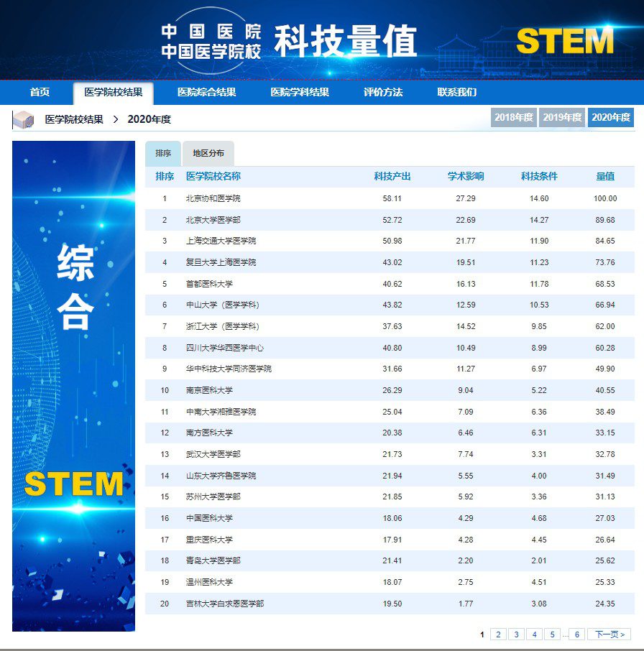Click 北京大学医学部 row name

click(213, 220)
